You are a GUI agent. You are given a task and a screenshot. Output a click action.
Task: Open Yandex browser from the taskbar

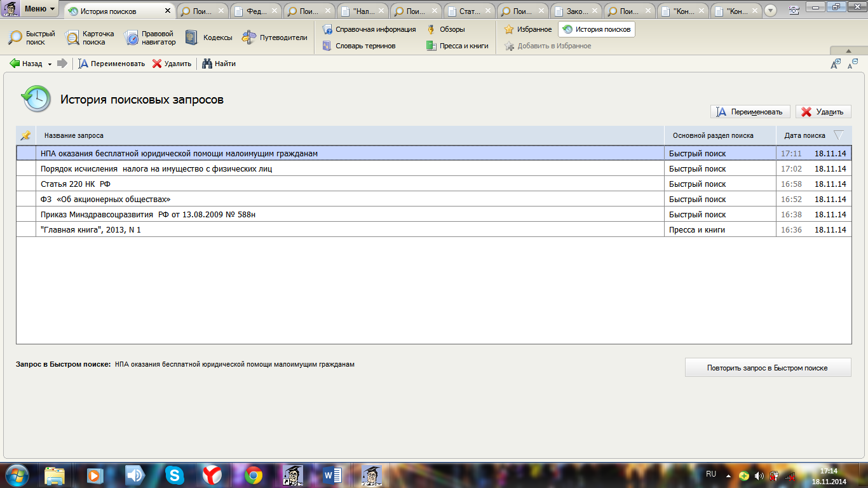[x=212, y=475]
